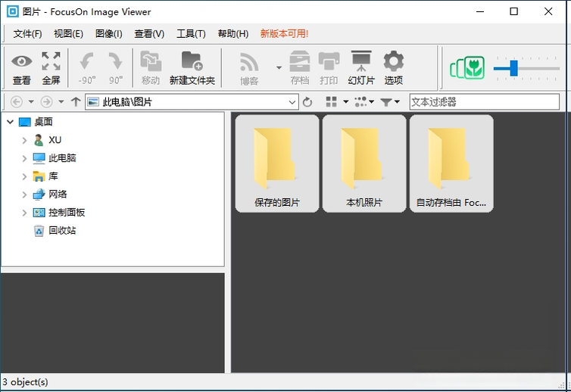Go up one folder level
571x392 pixels.
coord(76,101)
